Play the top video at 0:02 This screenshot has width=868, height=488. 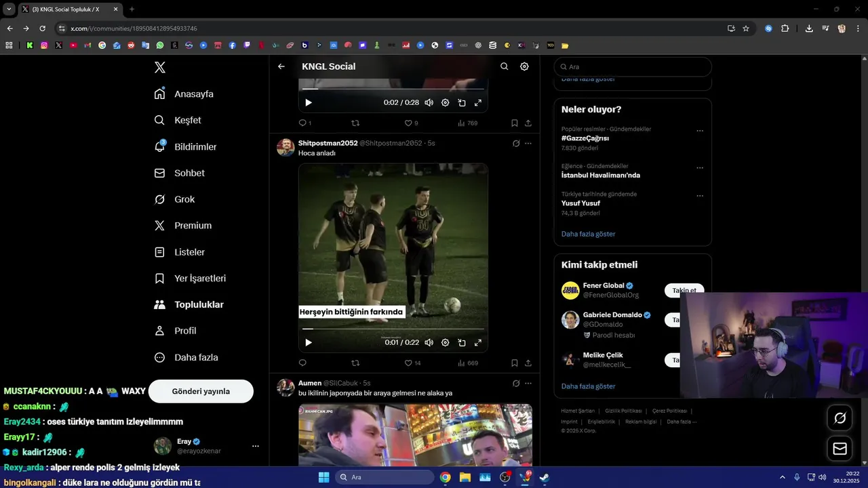click(x=309, y=102)
